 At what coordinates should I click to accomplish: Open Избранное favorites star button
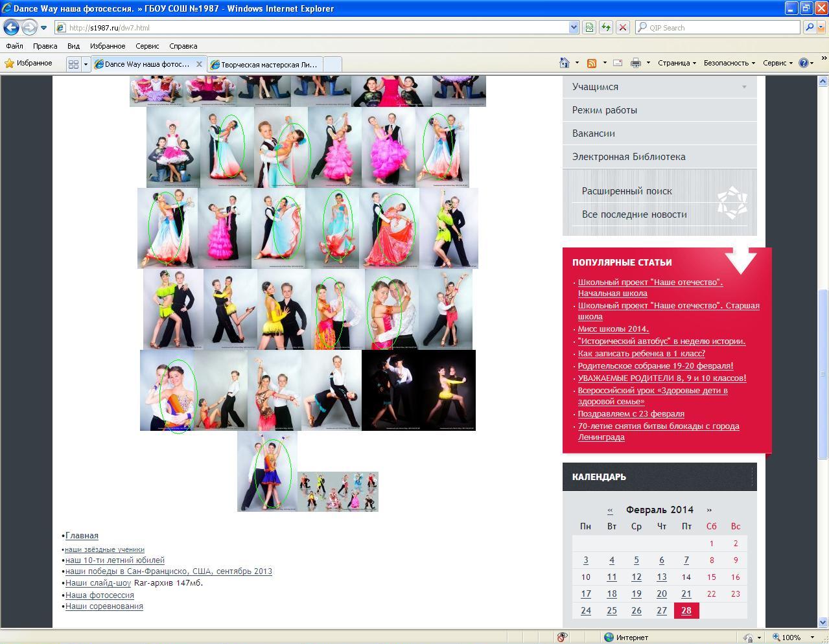[29, 63]
